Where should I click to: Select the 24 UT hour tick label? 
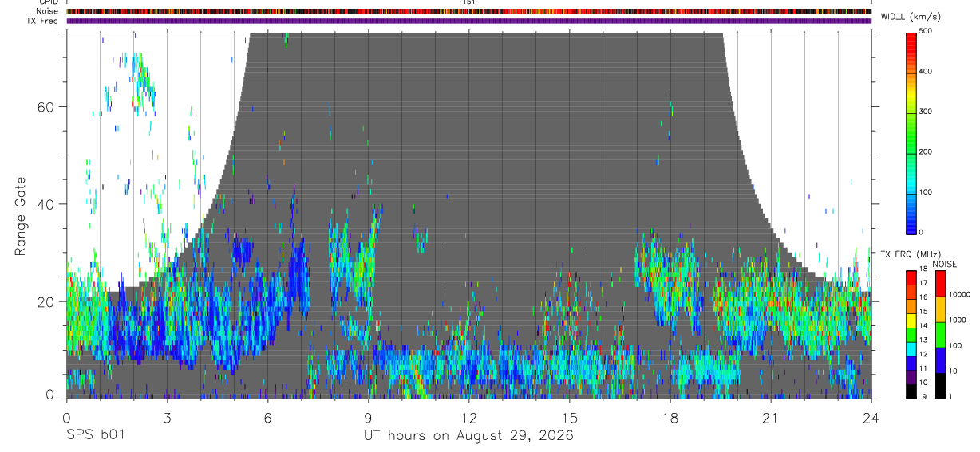tap(871, 418)
